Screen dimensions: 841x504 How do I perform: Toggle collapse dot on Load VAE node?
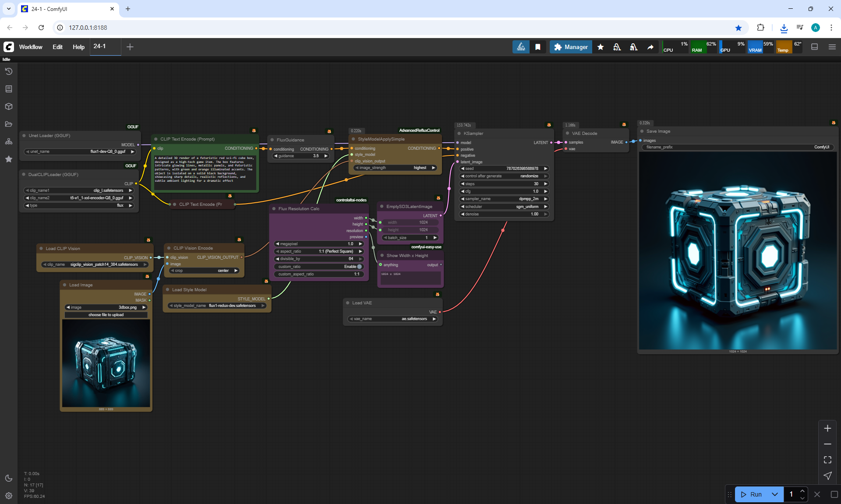click(x=348, y=303)
